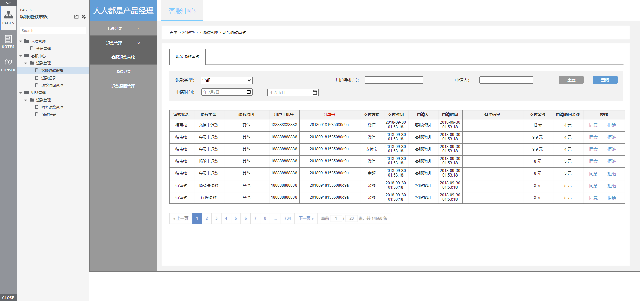Click the 用户手机号 input field

click(393, 80)
